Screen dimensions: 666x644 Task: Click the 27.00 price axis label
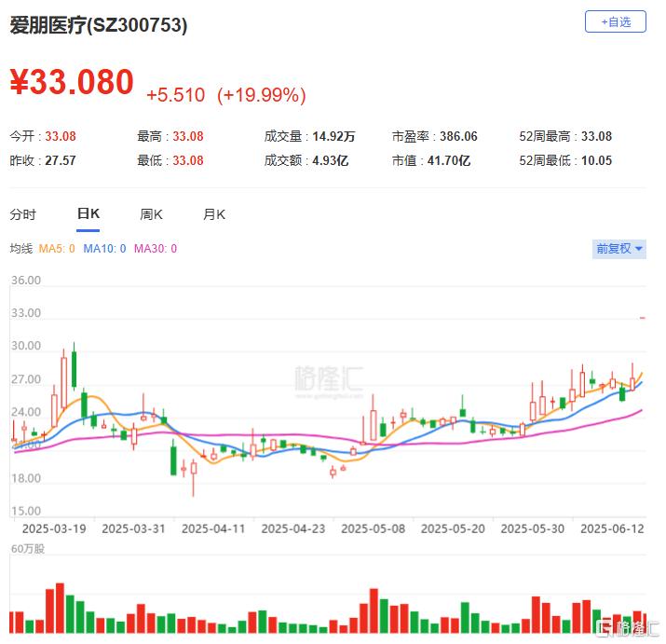coord(26,379)
